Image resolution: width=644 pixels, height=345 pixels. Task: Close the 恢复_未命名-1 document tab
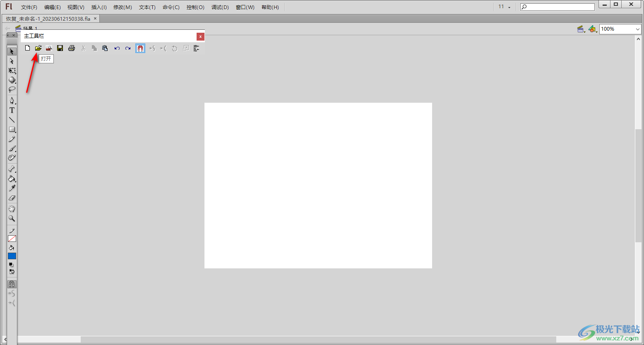[95, 19]
